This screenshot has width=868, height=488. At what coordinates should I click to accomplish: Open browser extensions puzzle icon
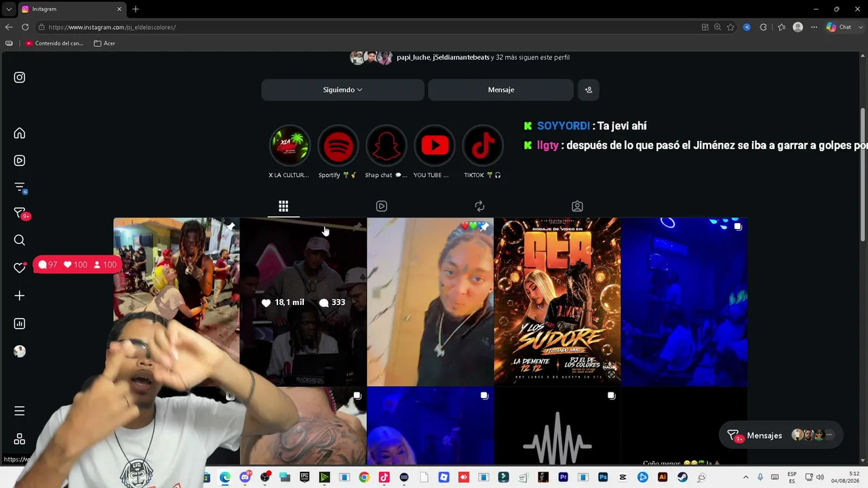(x=763, y=27)
